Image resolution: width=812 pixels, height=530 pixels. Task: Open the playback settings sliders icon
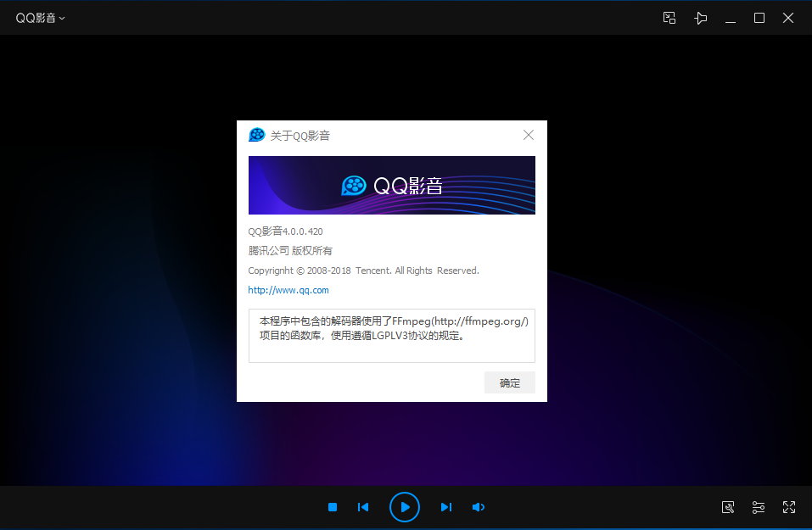click(759, 507)
